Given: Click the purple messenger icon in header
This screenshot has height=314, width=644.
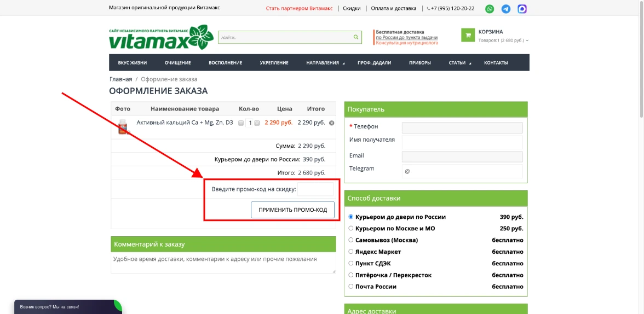Looking at the screenshot, I should point(522,9).
